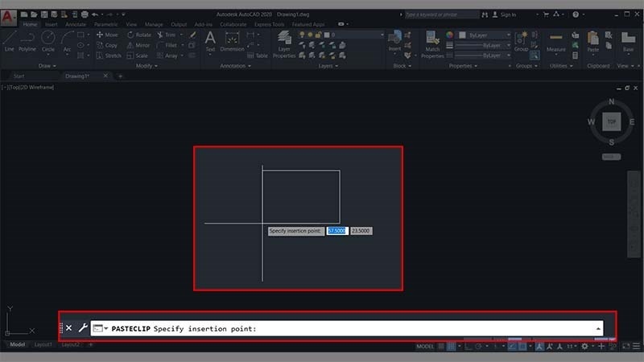This screenshot has height=362, width=644.
Task: Click the Mirror tool
Action: [138, 45]
